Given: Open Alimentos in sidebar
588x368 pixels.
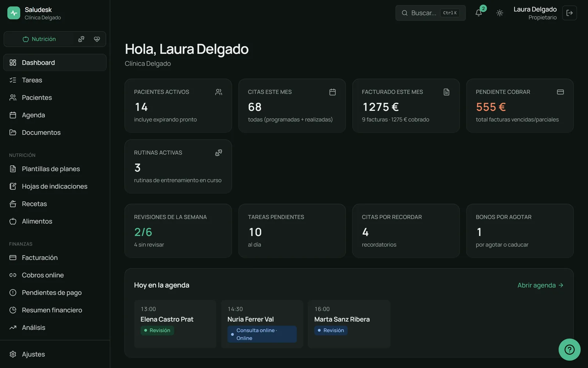Looking at the screenshot, I should pos(55,221).
